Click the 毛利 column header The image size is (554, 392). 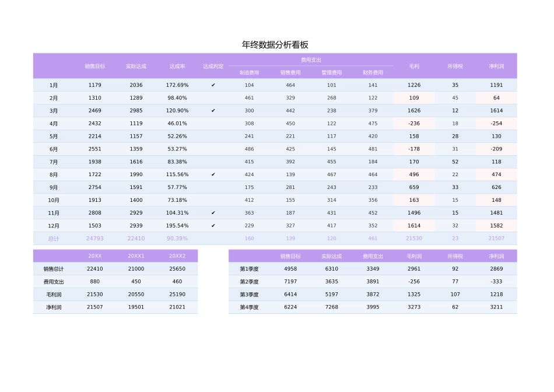tap(413, 66)
